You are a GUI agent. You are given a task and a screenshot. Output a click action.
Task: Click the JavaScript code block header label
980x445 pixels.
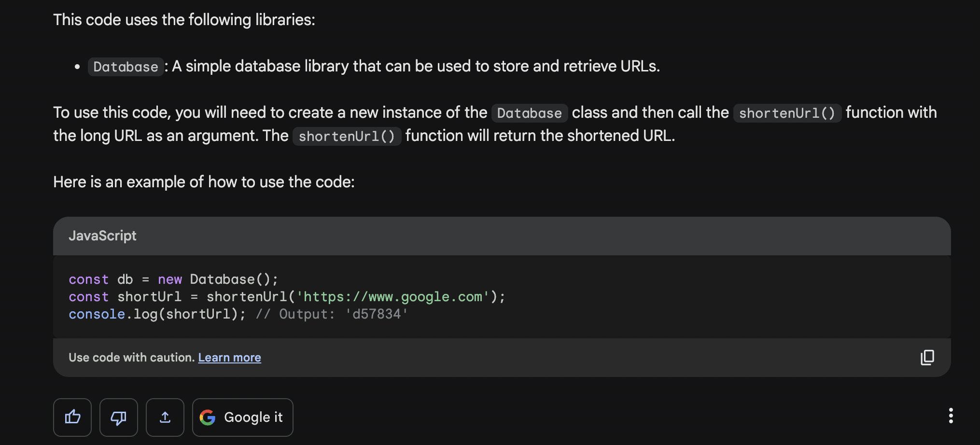(102, 236)
